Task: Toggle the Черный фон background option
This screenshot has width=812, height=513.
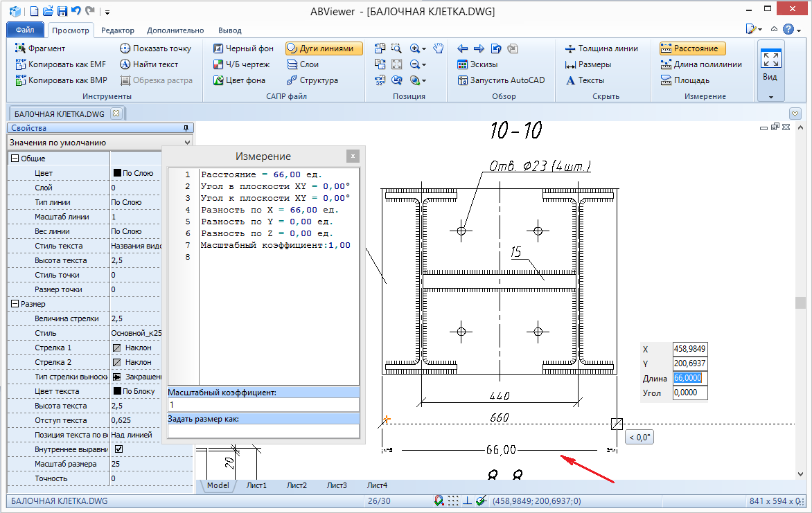Action: click(243, 48)
